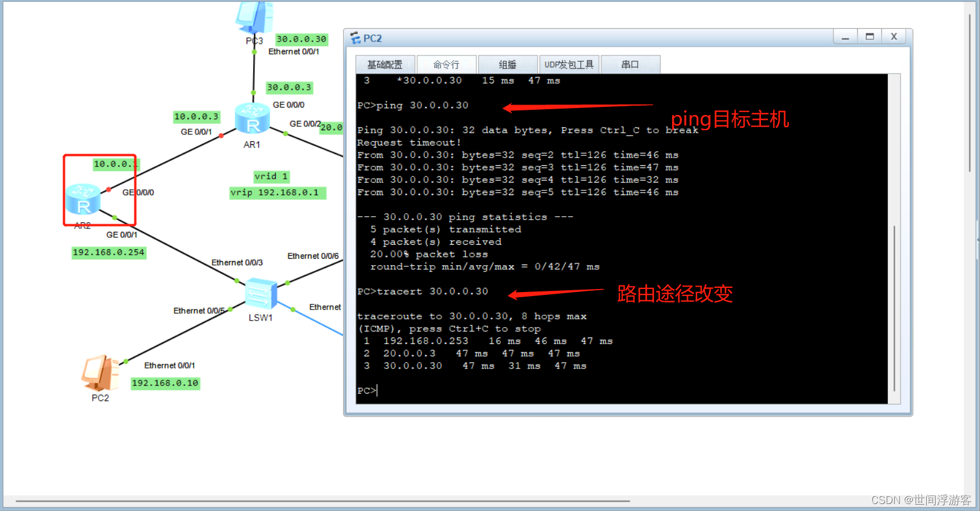This screenshot has width=980, height=511.
Task: Click the GE 0/0/0 label near AR1
Action: (x=289, y=105)
